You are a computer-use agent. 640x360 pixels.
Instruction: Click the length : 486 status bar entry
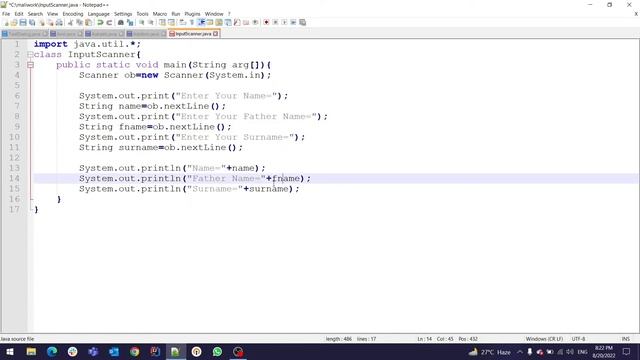(338, 339)
